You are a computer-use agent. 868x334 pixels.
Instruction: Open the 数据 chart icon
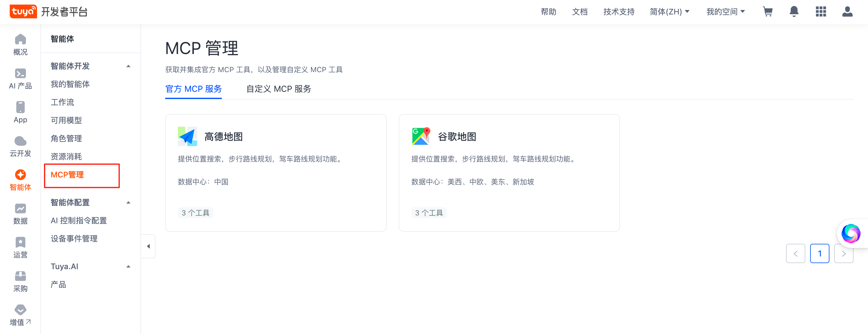pyautogui.click(x=20, y=208)
